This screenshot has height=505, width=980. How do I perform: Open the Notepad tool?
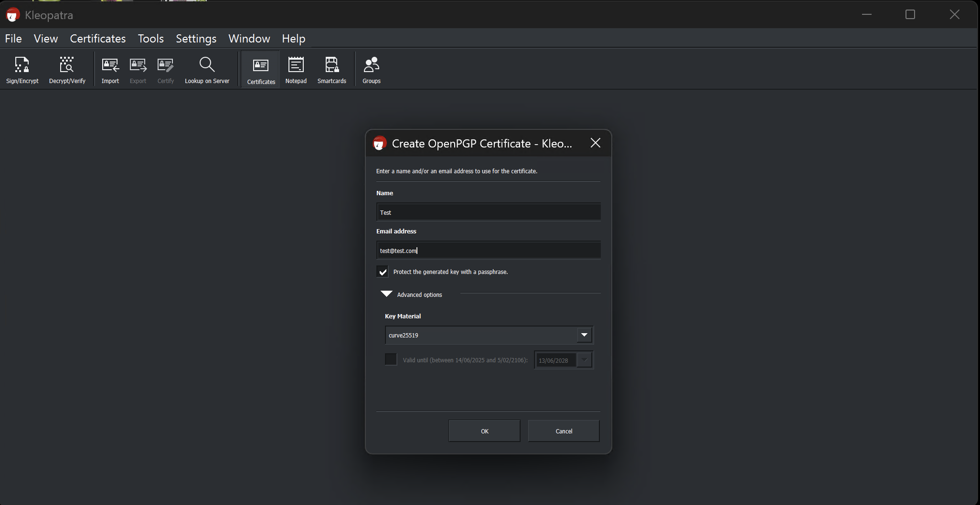296,70
